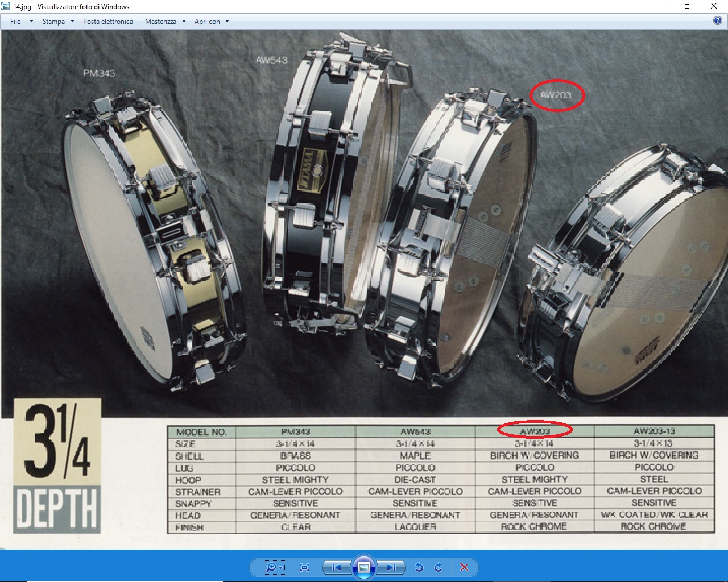Close the photo viewer window
Viewport: 728px width, 582px height.
tap(714, 6)
